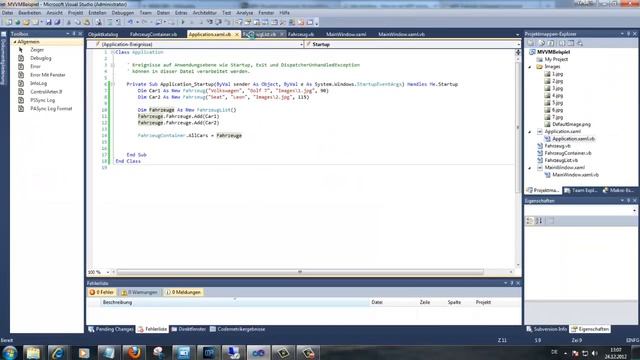Click the Undo arrow toolbar icon
The width and height of the screenshot is (640, 360).
(130, 22)
